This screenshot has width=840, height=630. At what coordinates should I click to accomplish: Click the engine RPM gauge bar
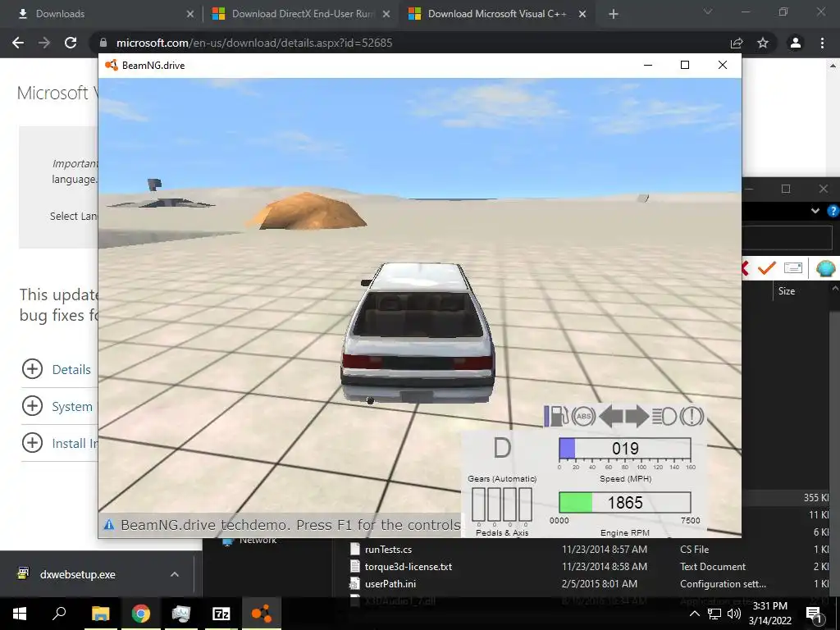(624, 503)
